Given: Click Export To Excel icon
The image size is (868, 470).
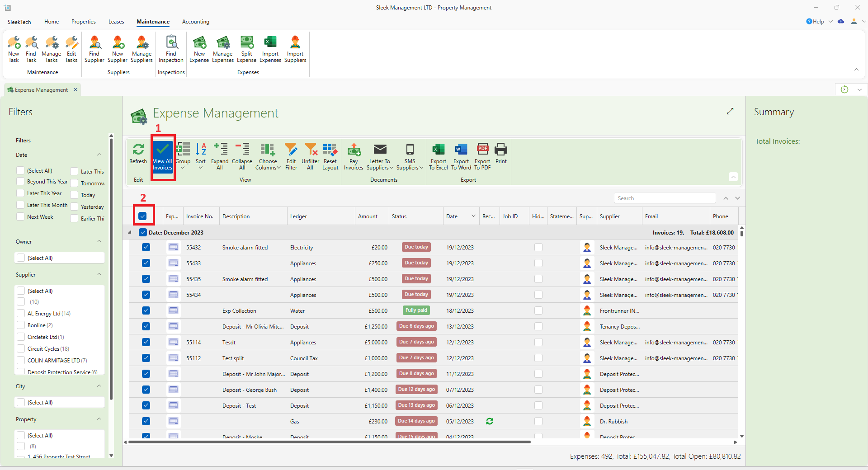Looking at the screenshot, I should coord(438,150).
